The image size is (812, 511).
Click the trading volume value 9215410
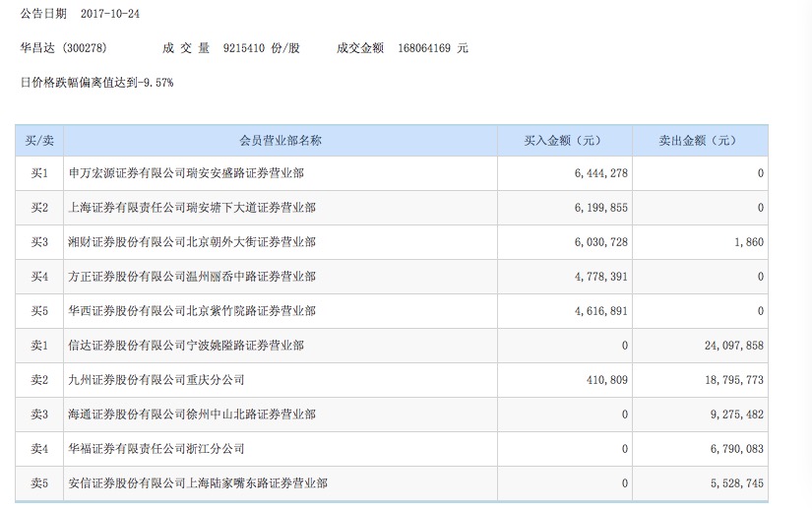(243, 48)
